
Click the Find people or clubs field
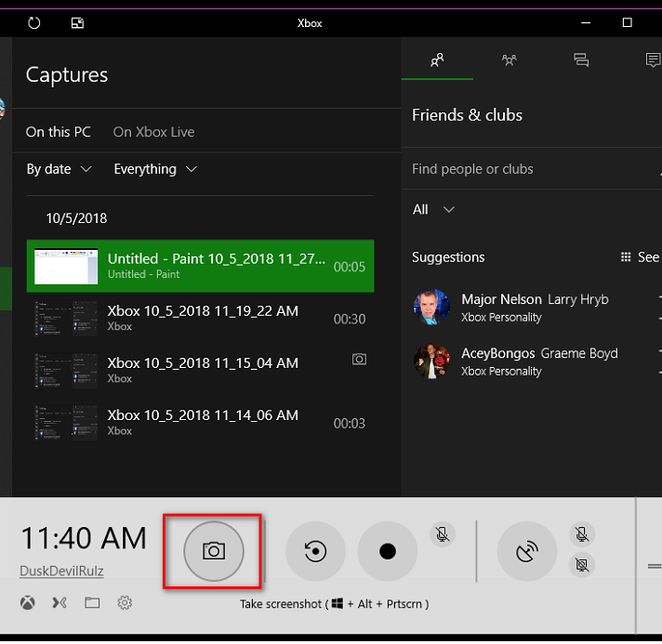click(x=531, y=169)
